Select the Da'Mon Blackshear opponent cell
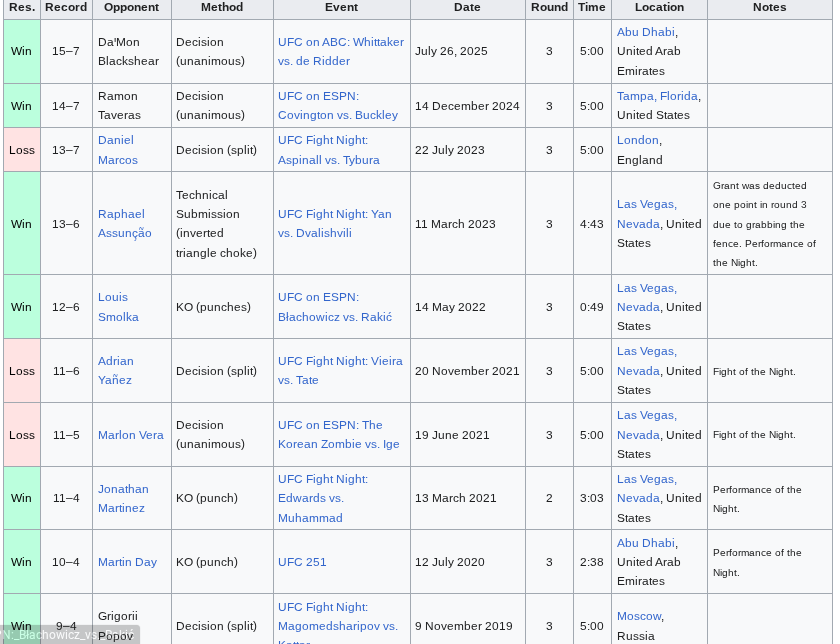Viewport: 840px width, 644px height. 132,51
